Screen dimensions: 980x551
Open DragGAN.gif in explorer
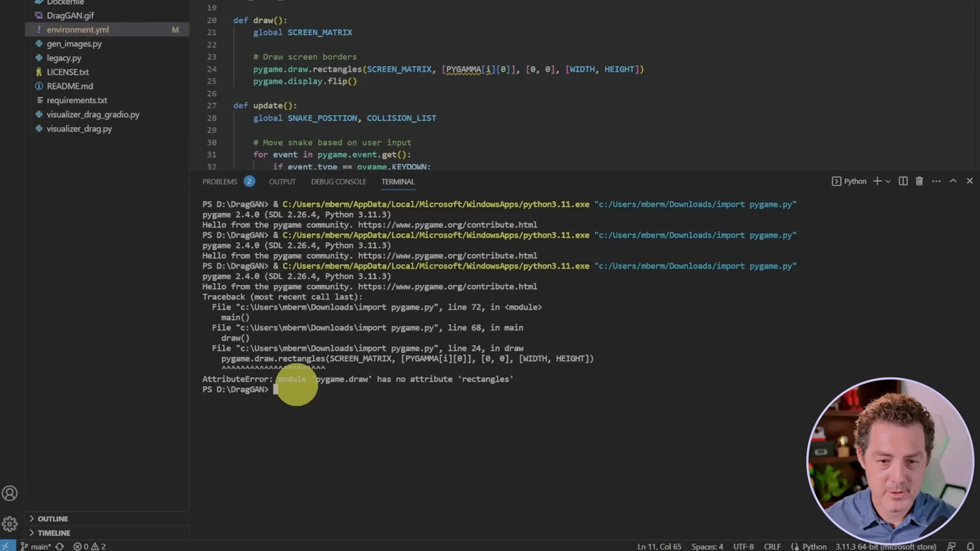click(x=70, y=15)
